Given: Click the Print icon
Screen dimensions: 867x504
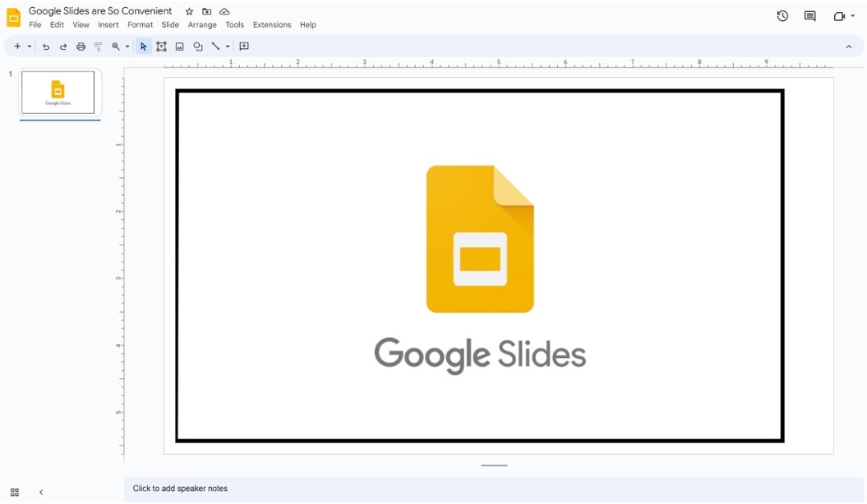Looking at the screenshot, I should [x=80, y=46].
